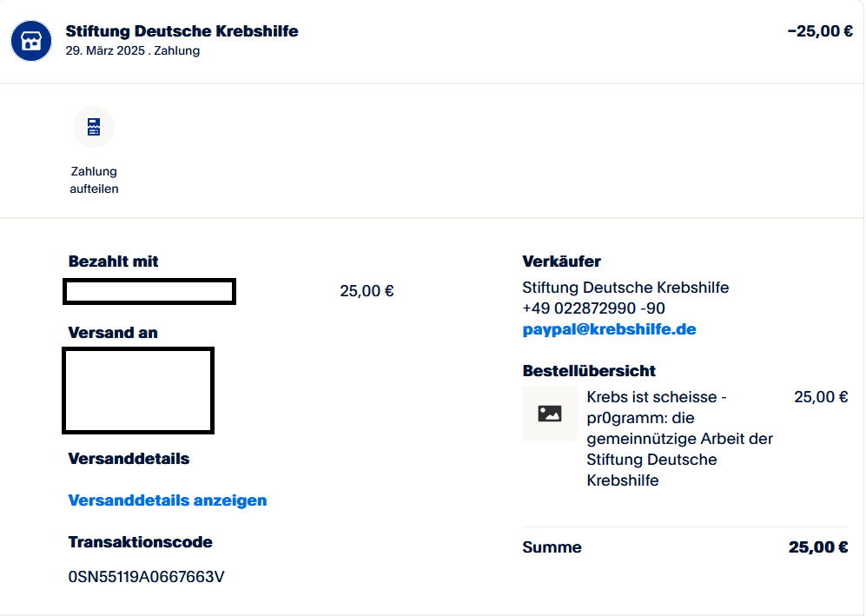Click the Zahlung aufteilen label text
Viewport: 866px width, 616px height.
94,180
